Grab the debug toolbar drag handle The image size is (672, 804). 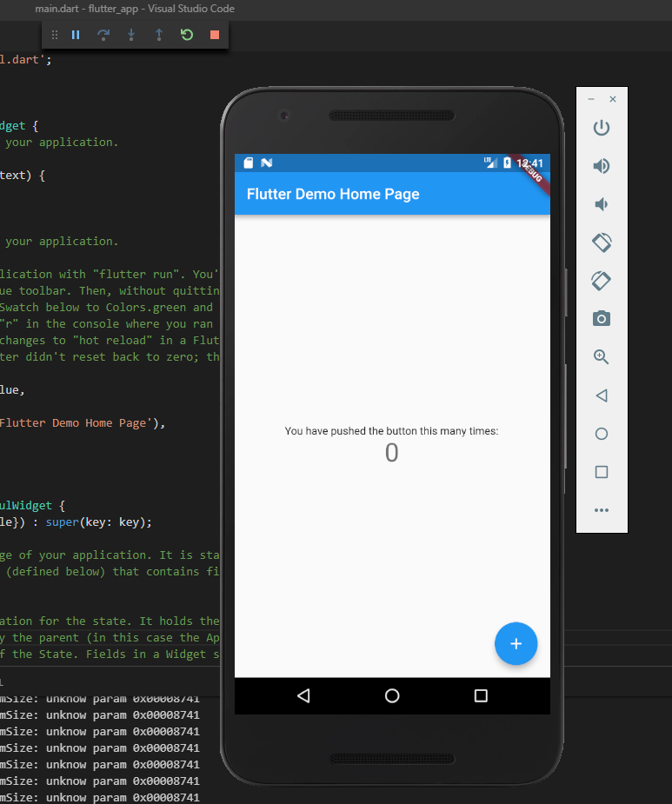pos(55,35)
